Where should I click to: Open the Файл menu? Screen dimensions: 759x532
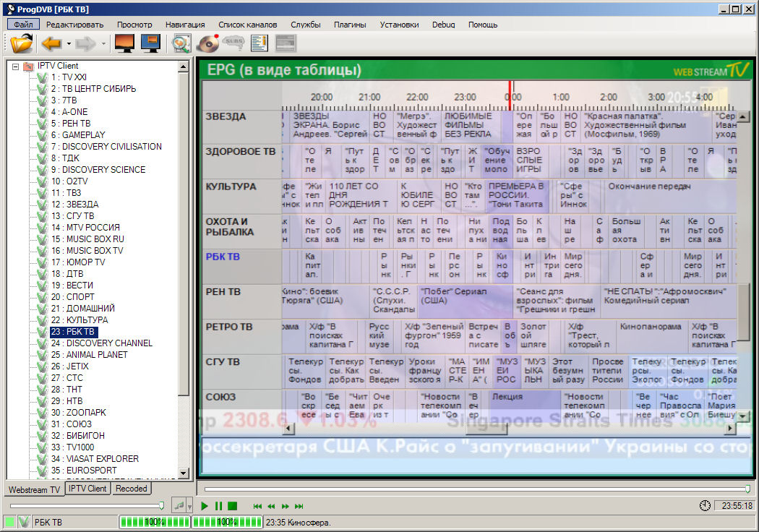click(23, 24)
